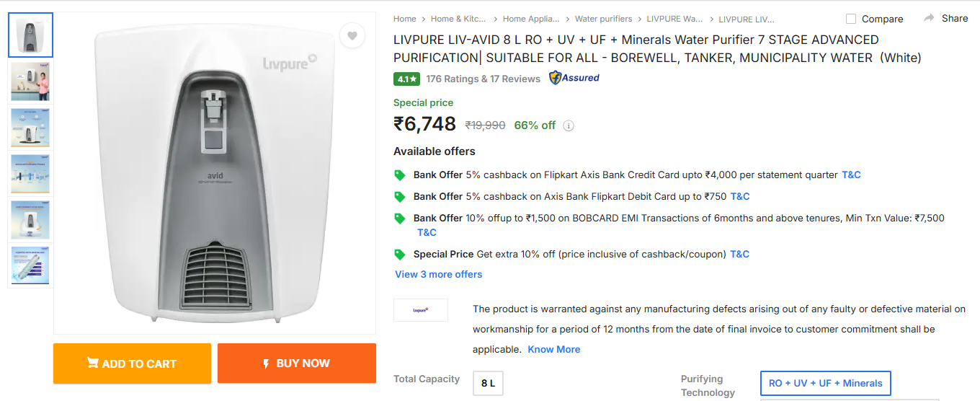Click the Flipkart Assured badge
980x401 pixels.
point(574,78)
